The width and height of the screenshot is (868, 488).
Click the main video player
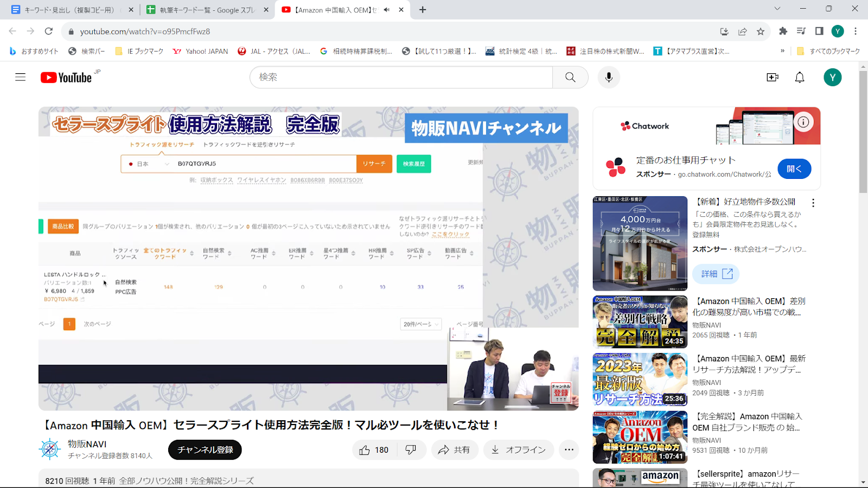[x=308, y=258]
